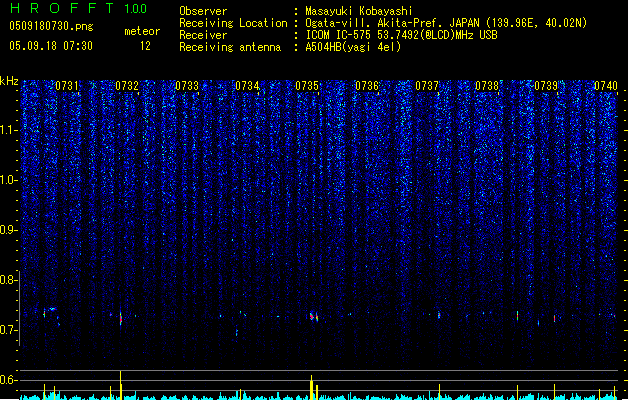Click the 0.9 kHz axis tick label
629x400 pixels.
pos(9,230)
